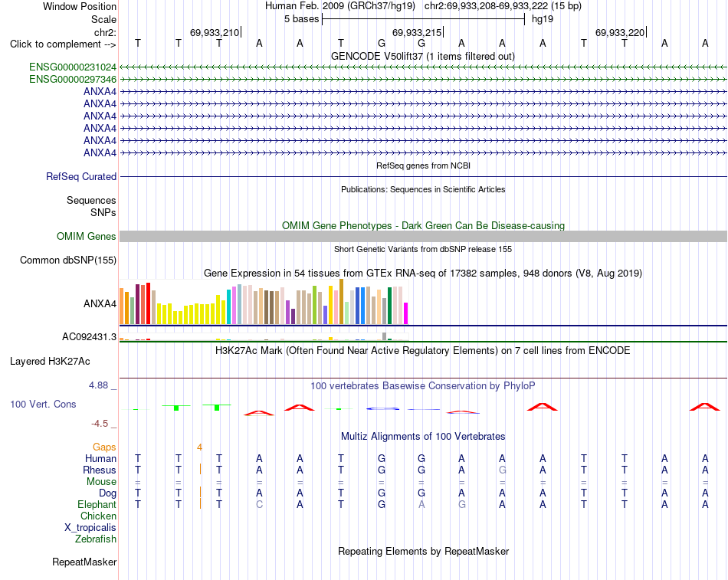Open 'Multiz Alignments of 100 Vertebrates' title
Image resolution: width=728 pixels, height=580 pixels.
pos(423,437)
